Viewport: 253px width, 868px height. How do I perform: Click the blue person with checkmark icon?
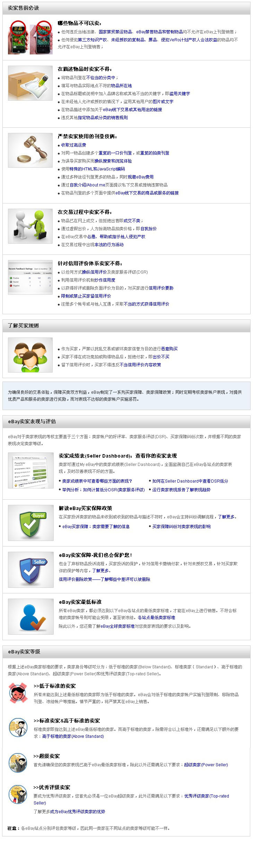(x=31, y=616)
